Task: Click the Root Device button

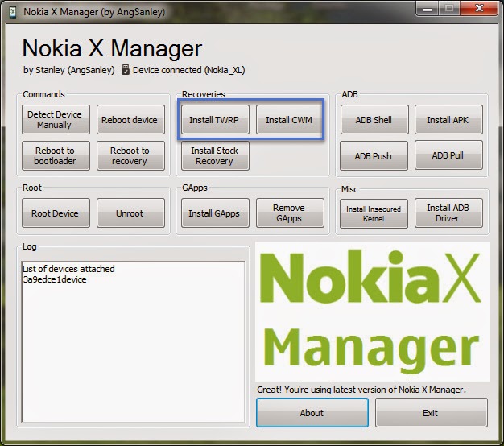Action: 56,213
